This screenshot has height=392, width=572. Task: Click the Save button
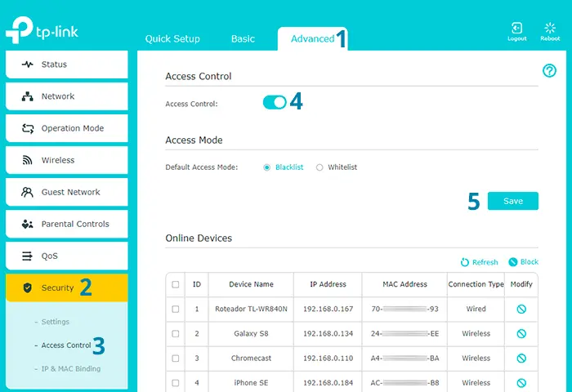click(x=513, y=201)
